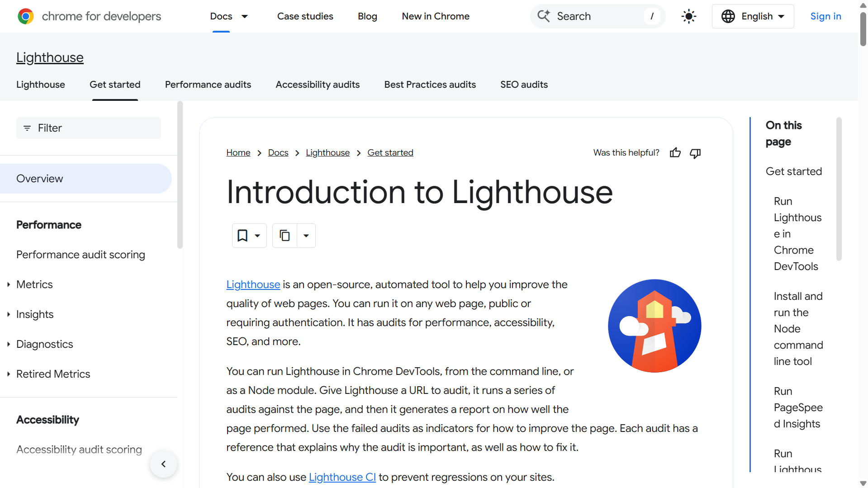Expand the Metrics tree item
This screenshot has height=488, width=868.
[9, 284]
